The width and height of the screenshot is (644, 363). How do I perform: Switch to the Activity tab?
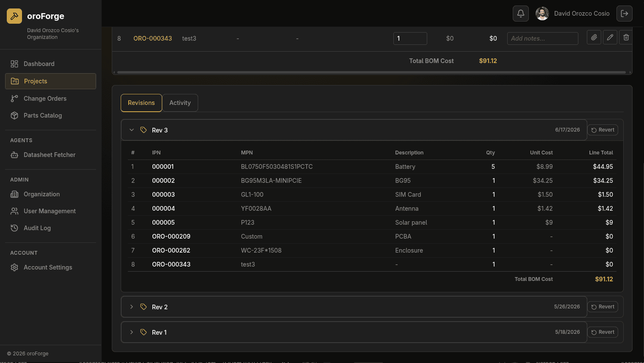[x=180, y=103]
